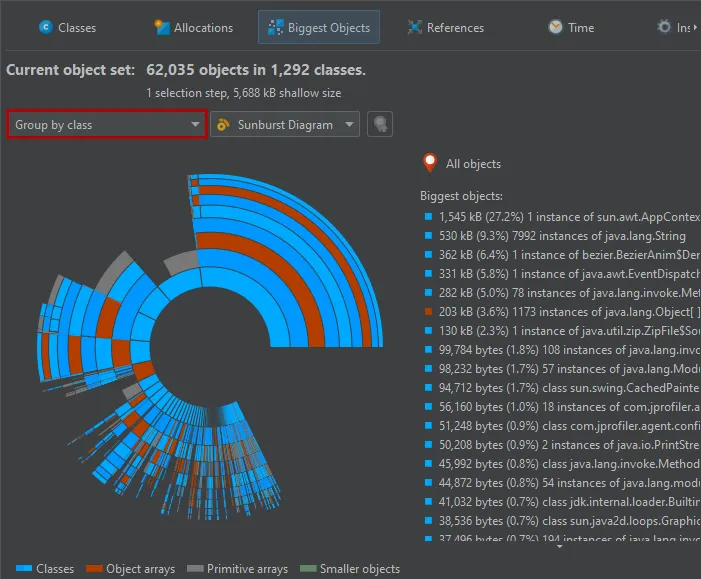Screen dimensions: 701x579
Task: Expand the biggest objects list down arrow
Action: click(x=559, y=546)
